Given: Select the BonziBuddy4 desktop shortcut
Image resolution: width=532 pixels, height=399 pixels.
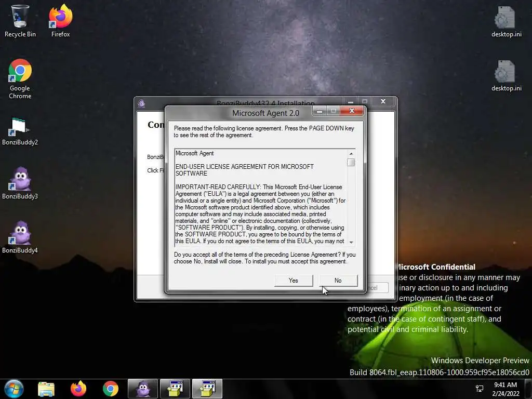Looking at the screenshot, I should (x=20, y=237).
